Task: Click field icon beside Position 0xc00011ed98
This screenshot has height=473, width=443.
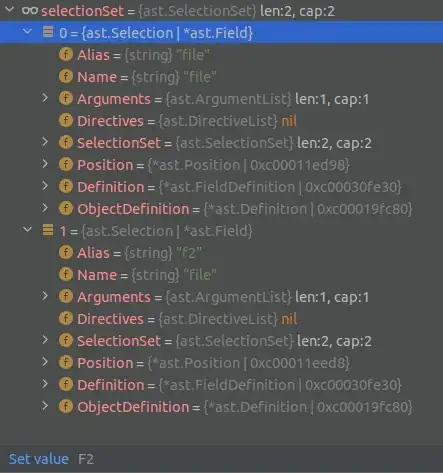Action: (66, 164)
